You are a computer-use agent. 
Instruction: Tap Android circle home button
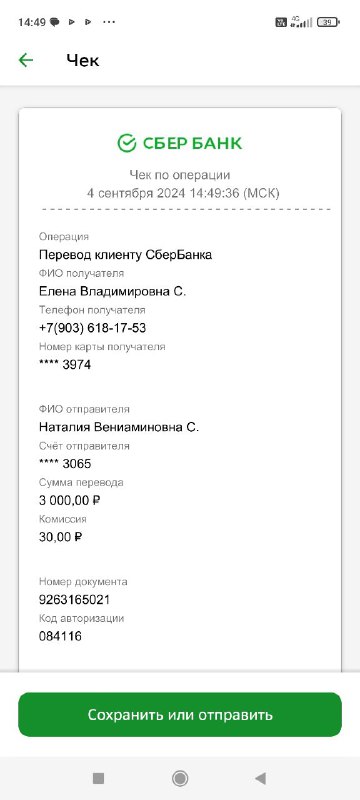coord(179,778)
